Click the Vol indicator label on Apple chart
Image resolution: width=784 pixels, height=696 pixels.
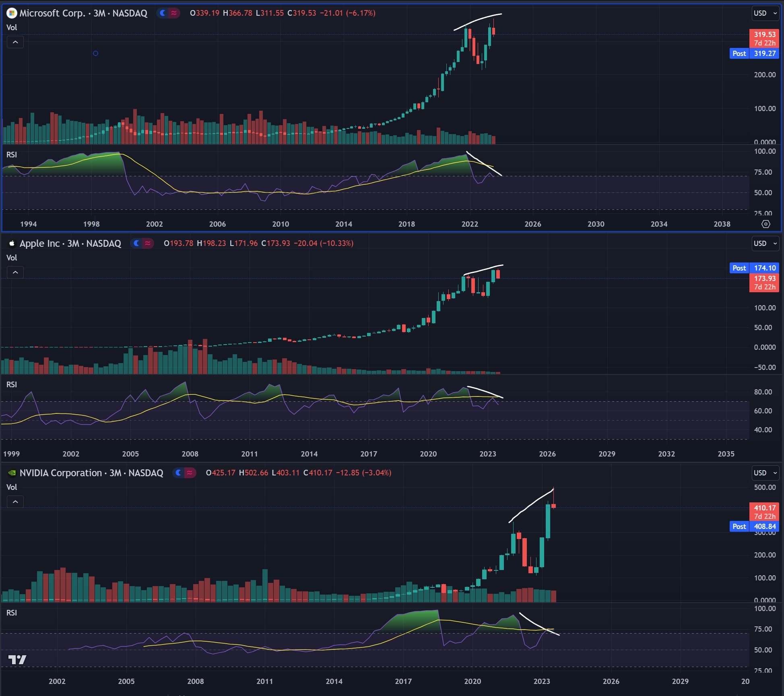coord(12,258)
